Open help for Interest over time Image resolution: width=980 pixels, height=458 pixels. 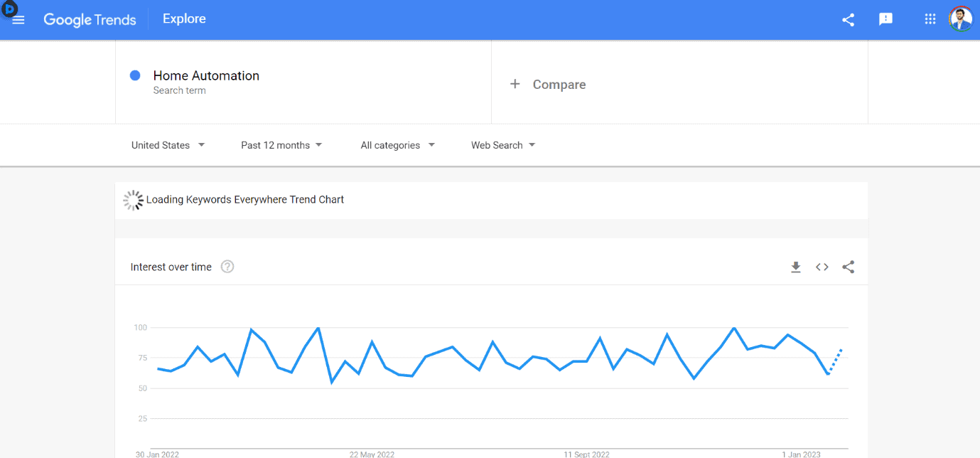(x=227, y=267)
